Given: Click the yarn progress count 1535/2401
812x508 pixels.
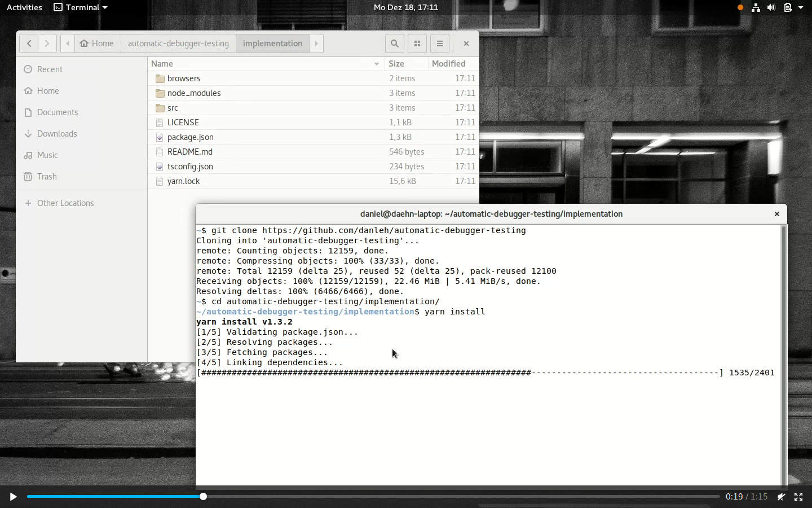Looking at the screenshot, I should pyautogui.click(x=752, y=373).
